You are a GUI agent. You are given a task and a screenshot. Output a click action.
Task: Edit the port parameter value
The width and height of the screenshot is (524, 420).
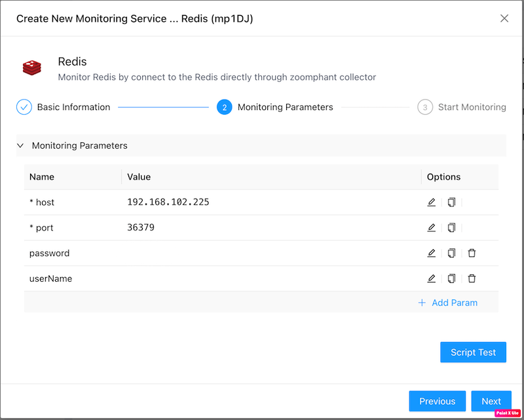pos(431,228)
